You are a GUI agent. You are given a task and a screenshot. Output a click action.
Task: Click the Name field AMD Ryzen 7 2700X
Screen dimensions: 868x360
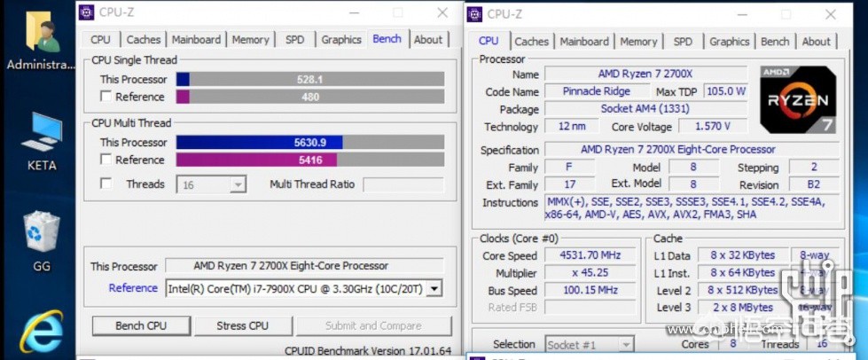click(x=645, y=74)
